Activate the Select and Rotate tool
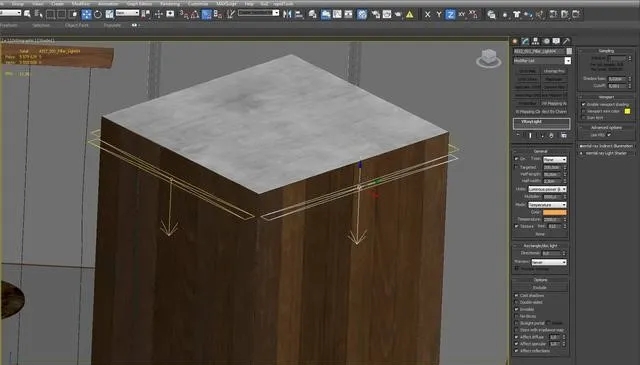640x365 pixels. pyautogui.click(x=98, y=15)
